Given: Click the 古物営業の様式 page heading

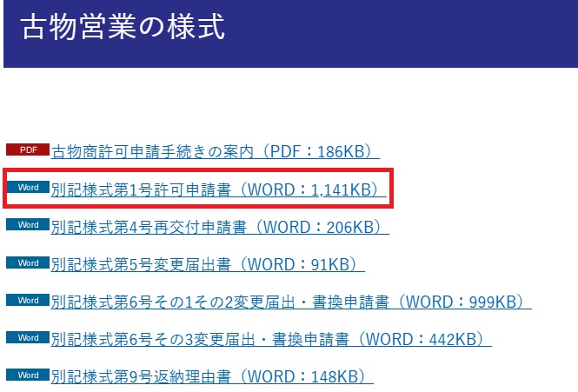Looking at the screenshot, I should pos(122,28).
